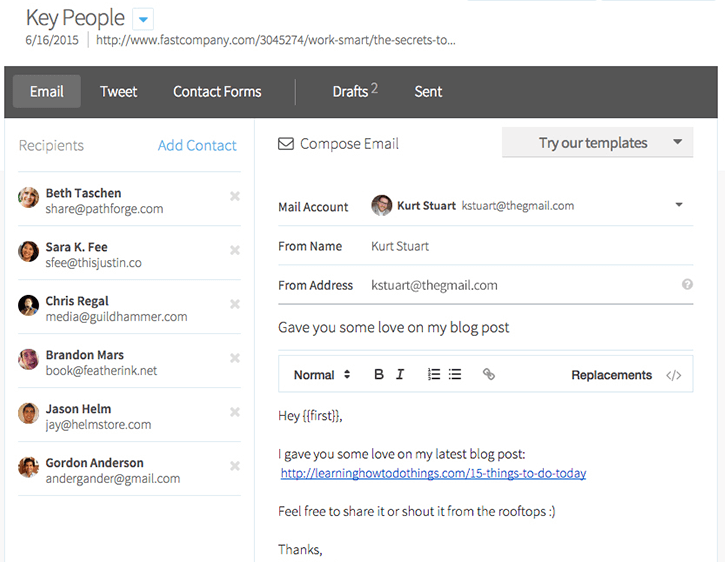Insert a hyperlink using the link icon
Viewport: 725px width, 562px height.
(489, 375)
